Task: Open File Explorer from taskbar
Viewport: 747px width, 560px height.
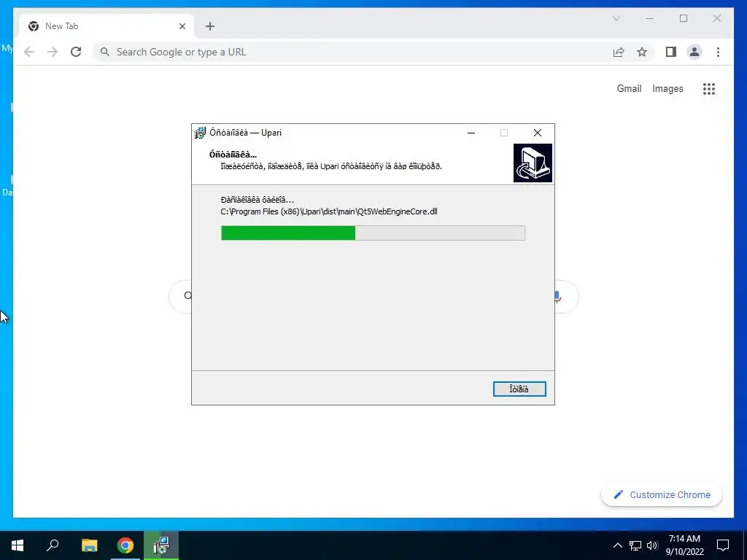Action: point(89,545)
